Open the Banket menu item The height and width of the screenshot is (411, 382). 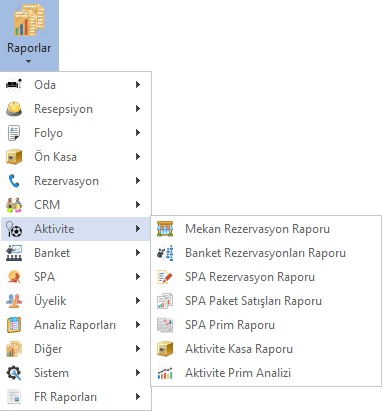click(x=76, y=253)
